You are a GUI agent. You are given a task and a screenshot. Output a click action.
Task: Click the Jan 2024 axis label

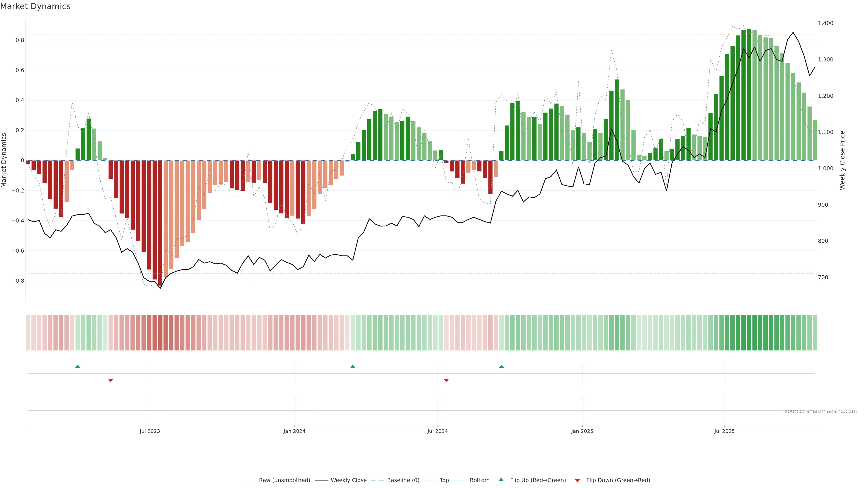click(294, 431)
